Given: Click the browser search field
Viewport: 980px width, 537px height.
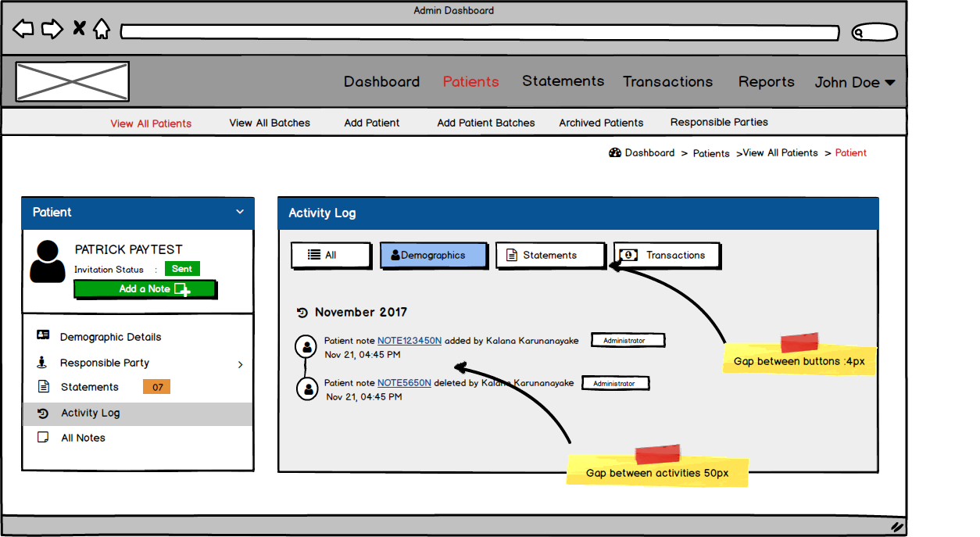Looking at the screenshot, I should tap(874, 33).
